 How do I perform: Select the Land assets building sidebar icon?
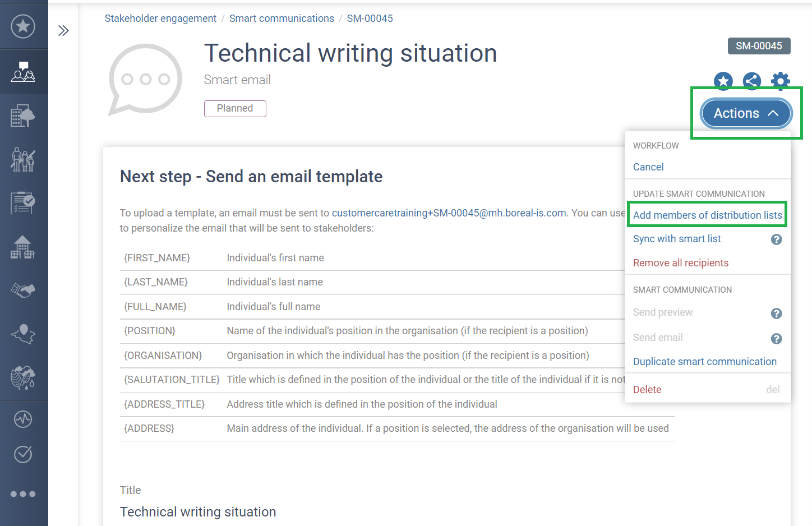click(x=23, y=247)
